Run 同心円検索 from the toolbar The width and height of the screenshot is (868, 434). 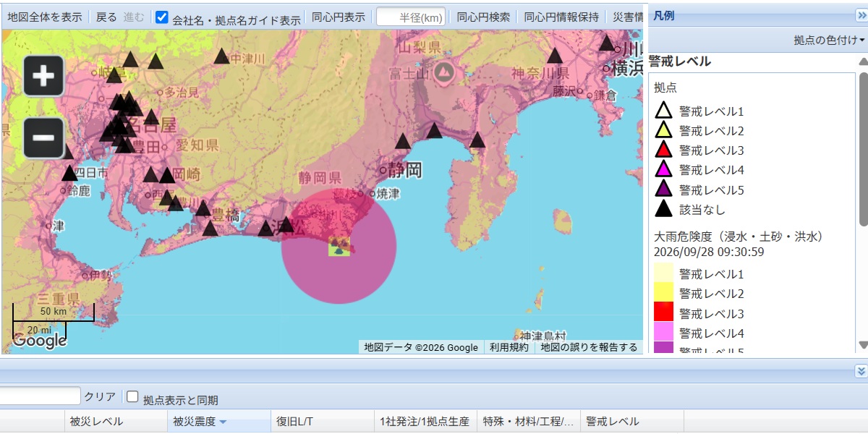(x=483, y=17)
